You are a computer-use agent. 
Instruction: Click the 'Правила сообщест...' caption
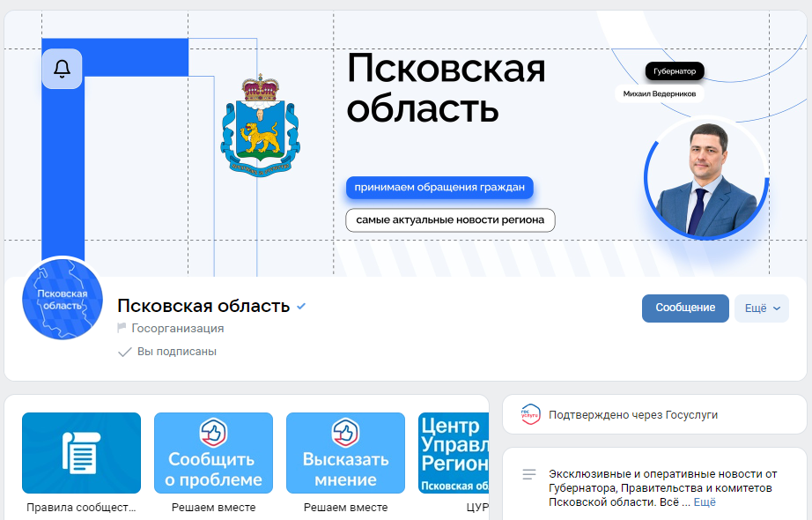tap(81, 508)
